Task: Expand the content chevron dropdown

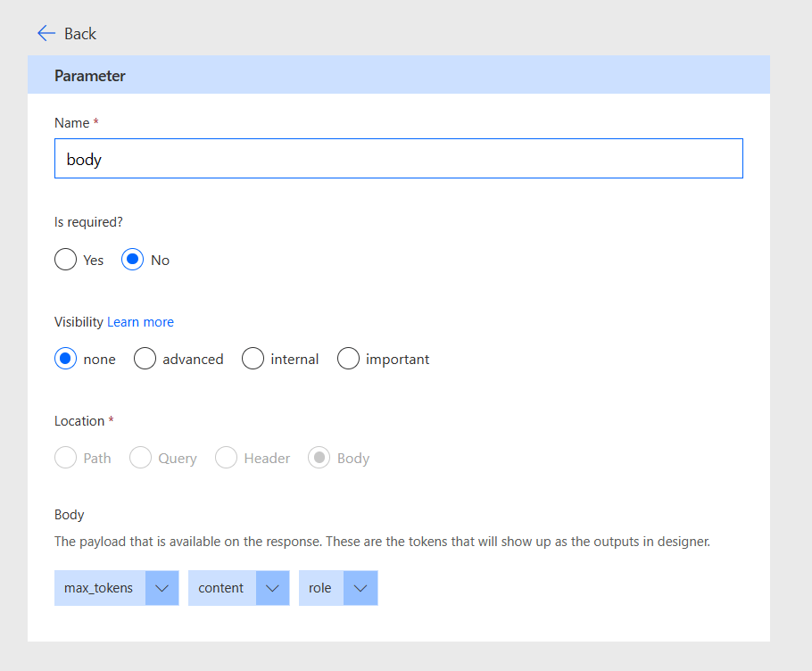Action: (x=272, y=588)
